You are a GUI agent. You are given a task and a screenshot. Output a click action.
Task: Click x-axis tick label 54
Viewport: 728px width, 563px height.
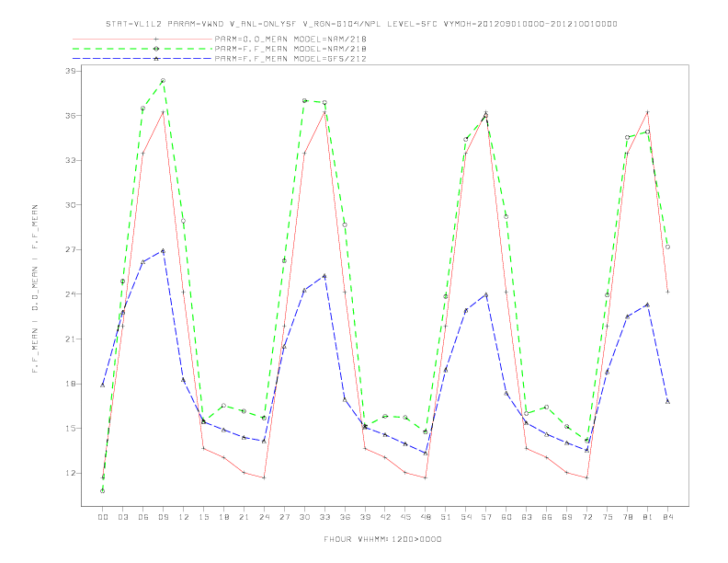[x=466, y=517]
